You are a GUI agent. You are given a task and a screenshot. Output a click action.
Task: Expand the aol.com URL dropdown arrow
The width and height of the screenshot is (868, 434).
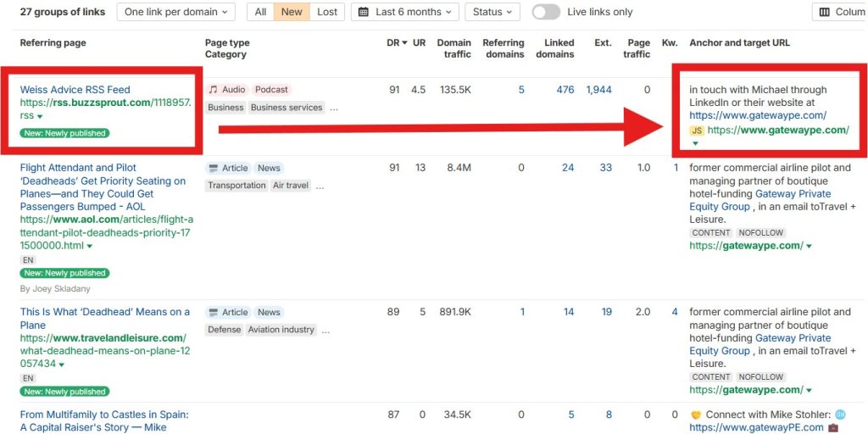click(x=90, y=246)
